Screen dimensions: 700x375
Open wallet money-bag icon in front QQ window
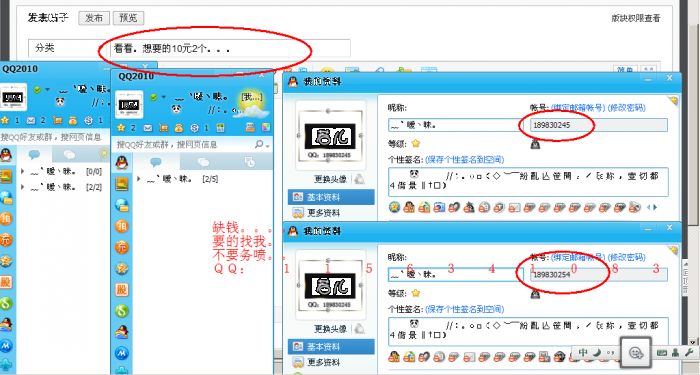point(179,128)
